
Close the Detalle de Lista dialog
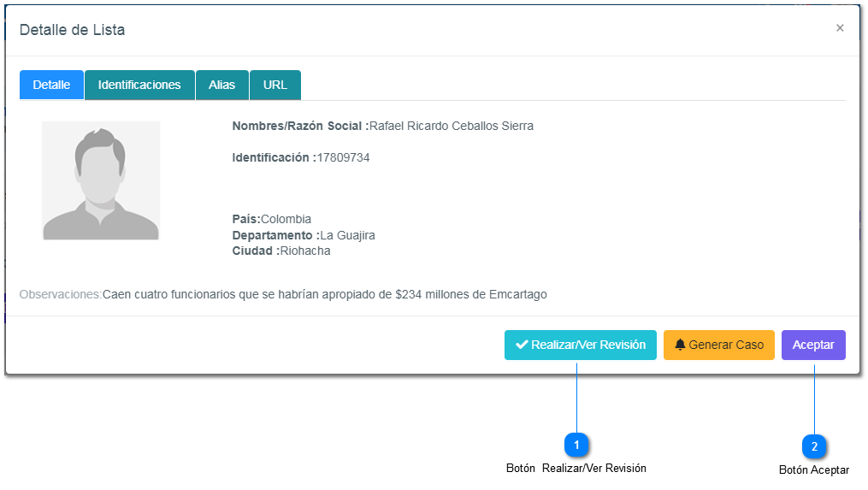(x=840, y=28)
